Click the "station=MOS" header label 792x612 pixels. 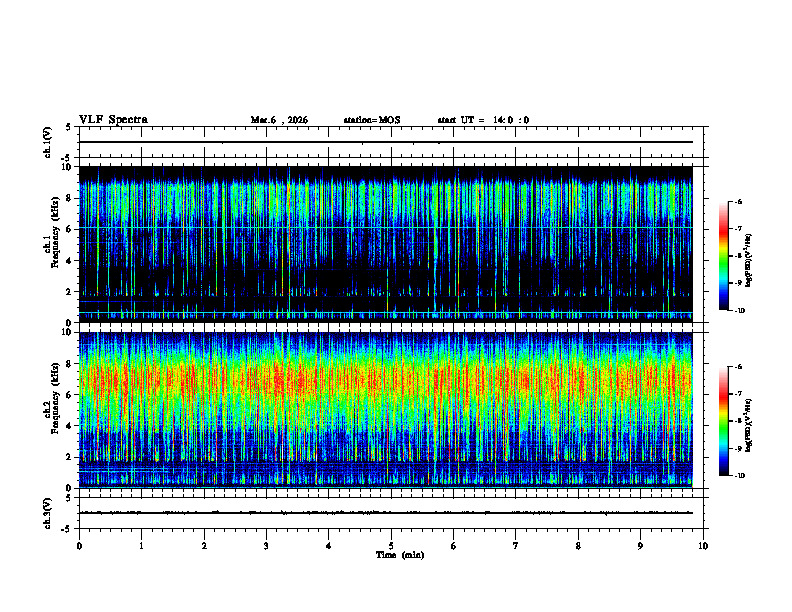pyautogui.click(x=372, y=120)
